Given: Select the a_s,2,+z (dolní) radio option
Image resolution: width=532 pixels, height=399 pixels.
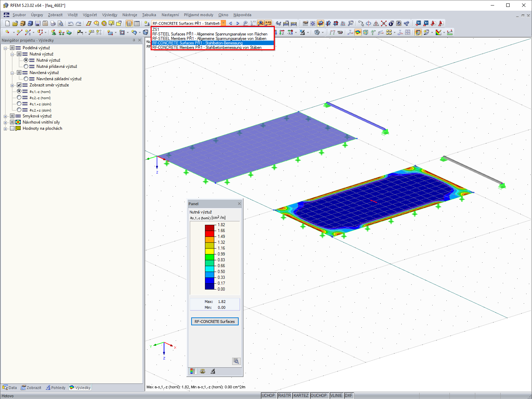Looking at the screenshot, I should tap(19, 110).
